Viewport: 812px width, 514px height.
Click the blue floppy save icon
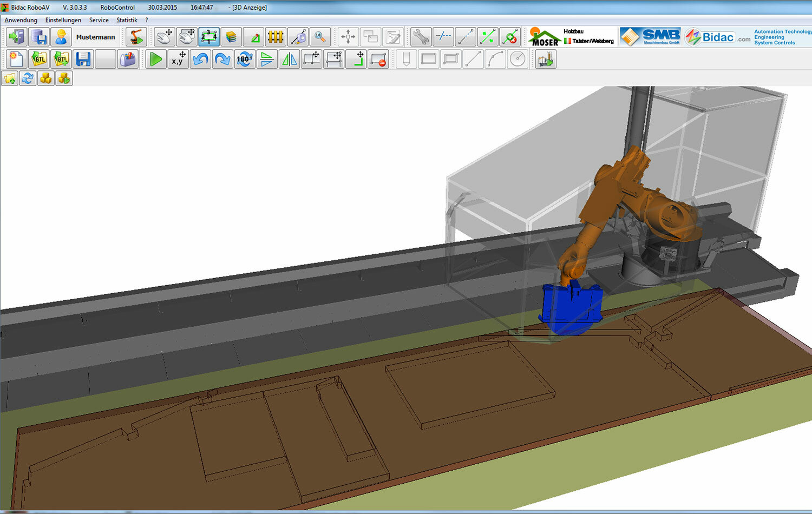(83, 59)
